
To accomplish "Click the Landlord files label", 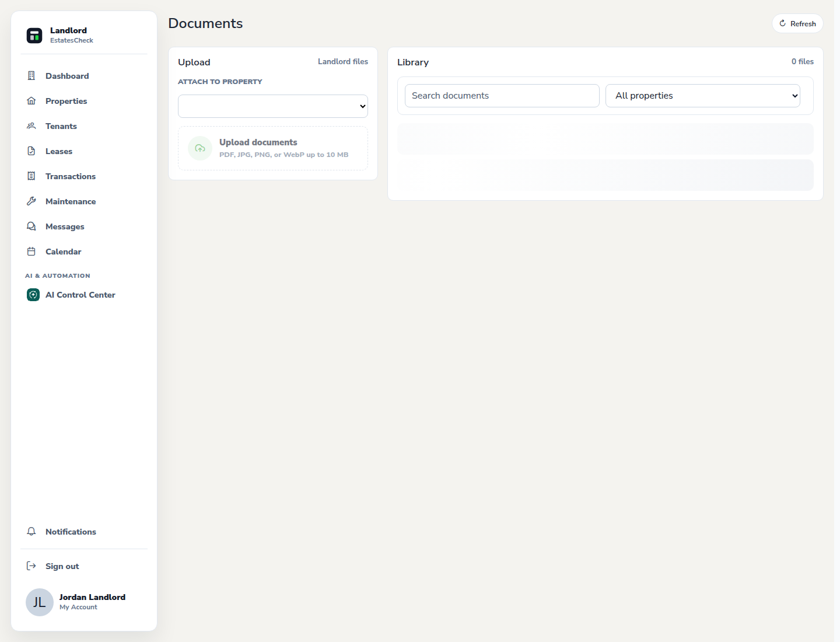I will click(343, 61).
